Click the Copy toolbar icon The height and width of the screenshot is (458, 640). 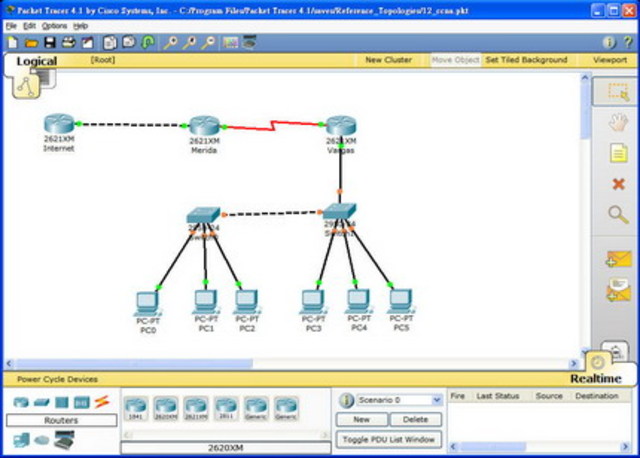pos(109,42)
